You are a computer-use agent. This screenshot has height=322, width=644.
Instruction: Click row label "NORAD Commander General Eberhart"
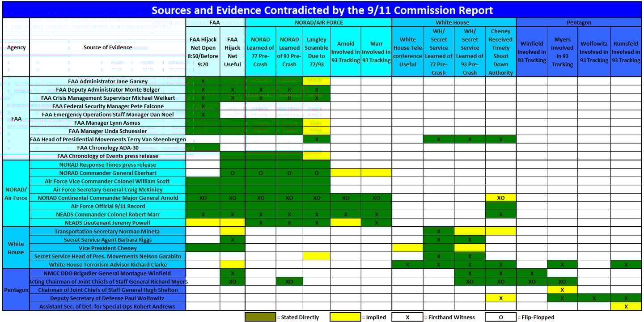coord(108,173)
